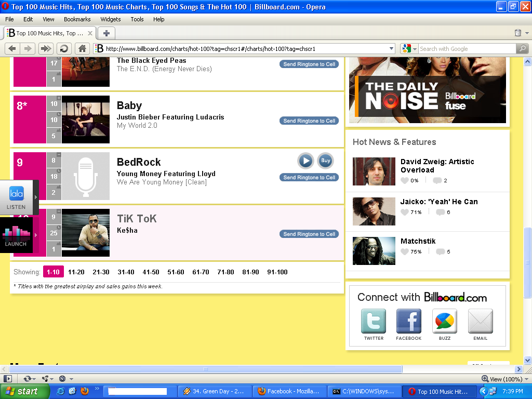Image resolution: width=532 pixels, height=399 pixels.
Task: Open the Matchstik feature link
Action: tap(418, 241)
